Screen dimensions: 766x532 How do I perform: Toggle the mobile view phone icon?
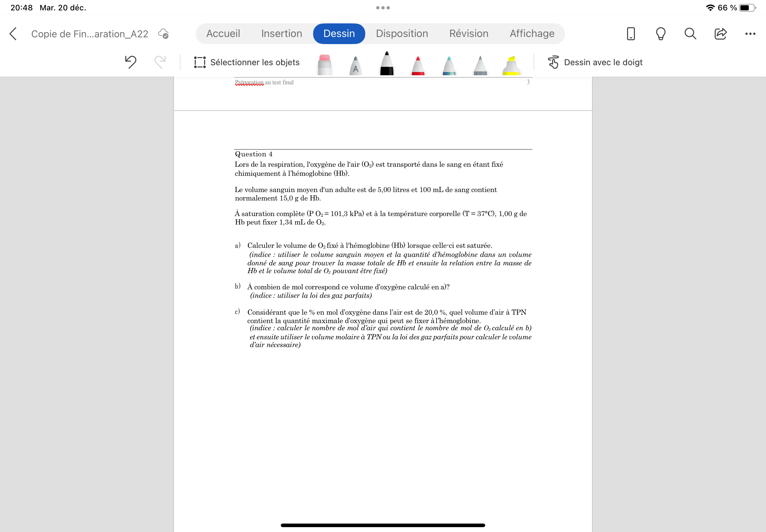[x=631, y=34]
